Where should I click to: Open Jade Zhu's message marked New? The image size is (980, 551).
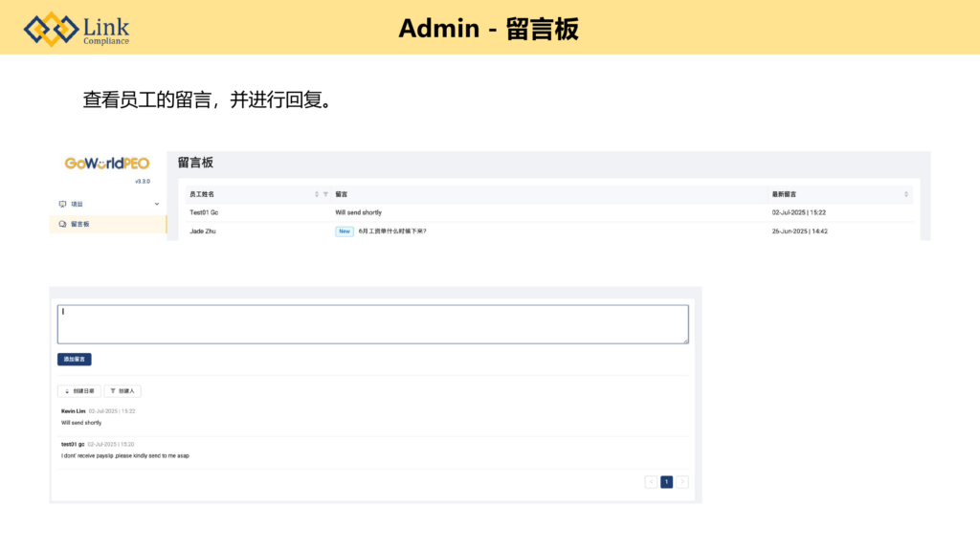pyautogui.click(x=391, y=231)
